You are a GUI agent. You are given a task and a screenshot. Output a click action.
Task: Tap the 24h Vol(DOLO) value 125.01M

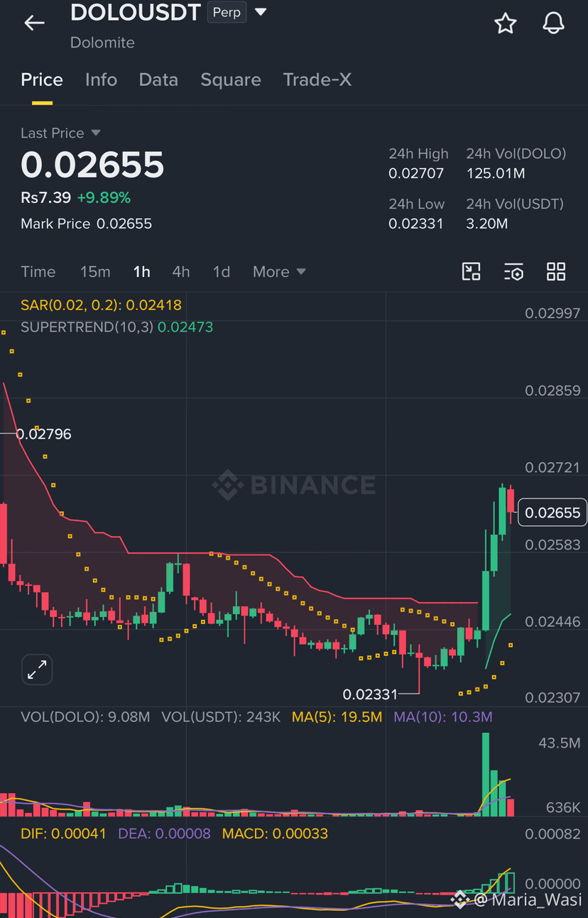[x=496, y=173]
